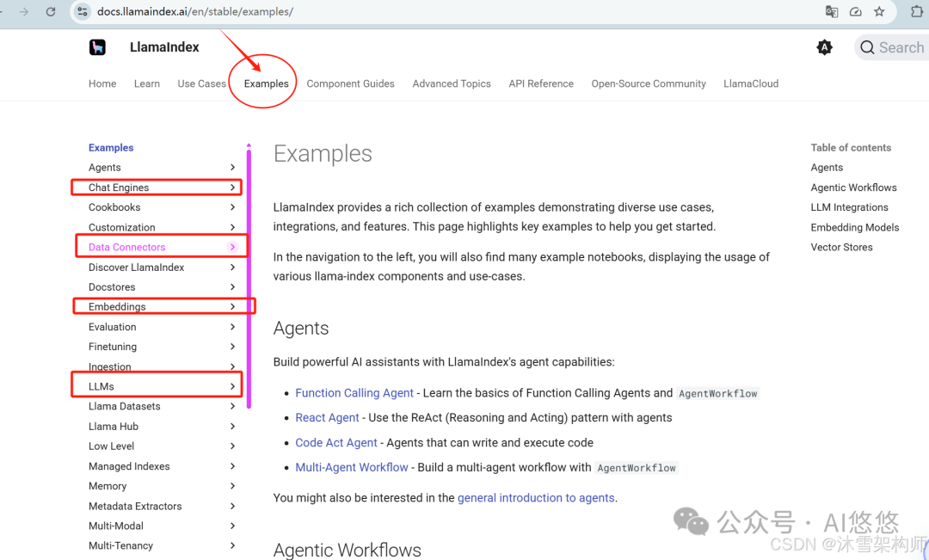Viewport: 929px width, 560px height.
Task: Expand the Customization chevron
Action: pos(233,227)
